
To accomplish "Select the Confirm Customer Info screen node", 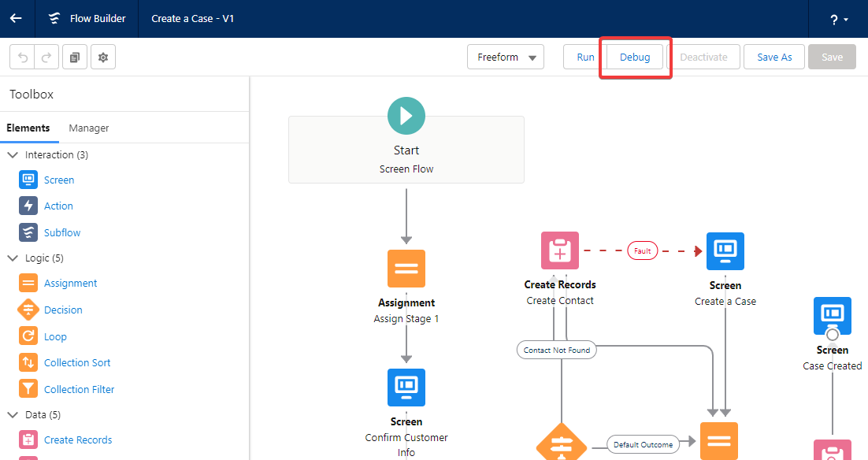I will pos(406,388).
